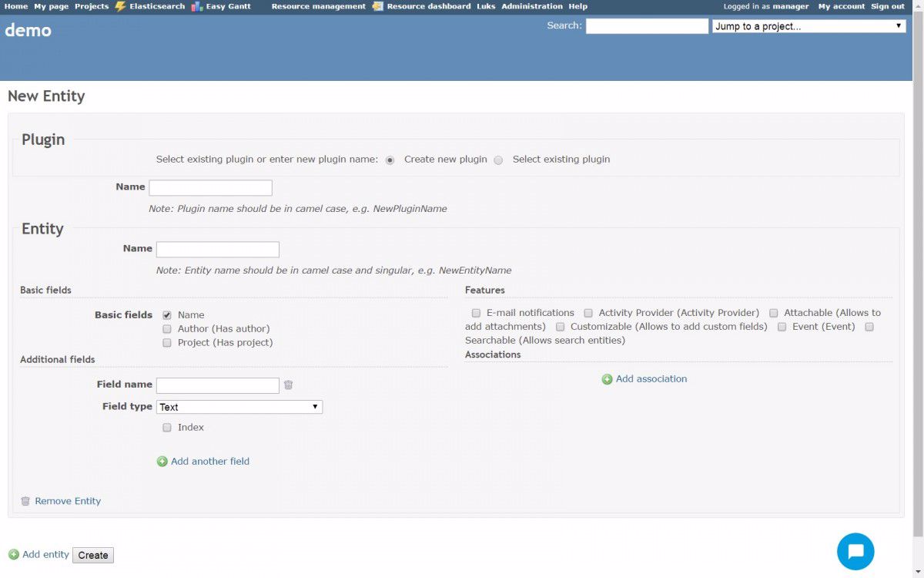
Task: Open the Field type dropdown
Action: click(239, 407)
